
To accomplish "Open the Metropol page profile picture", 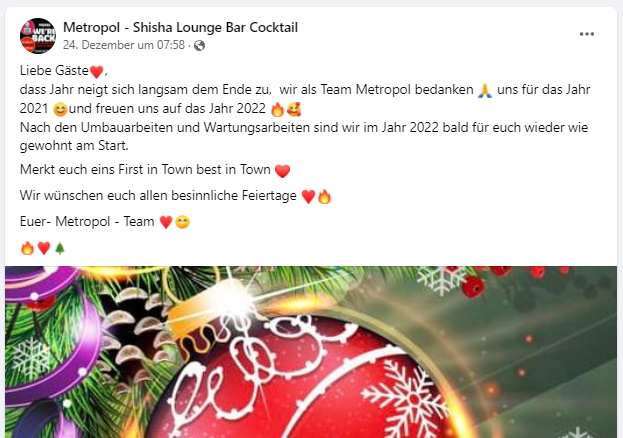I will click(38, 36).
